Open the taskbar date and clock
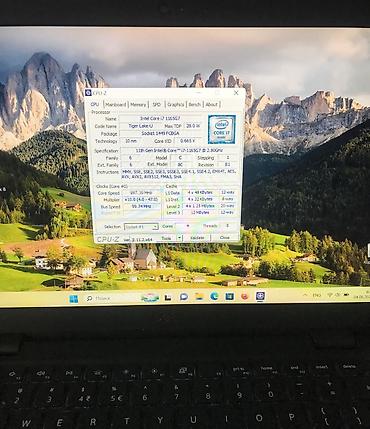This screenshot has width=370, height=429. 362,295
